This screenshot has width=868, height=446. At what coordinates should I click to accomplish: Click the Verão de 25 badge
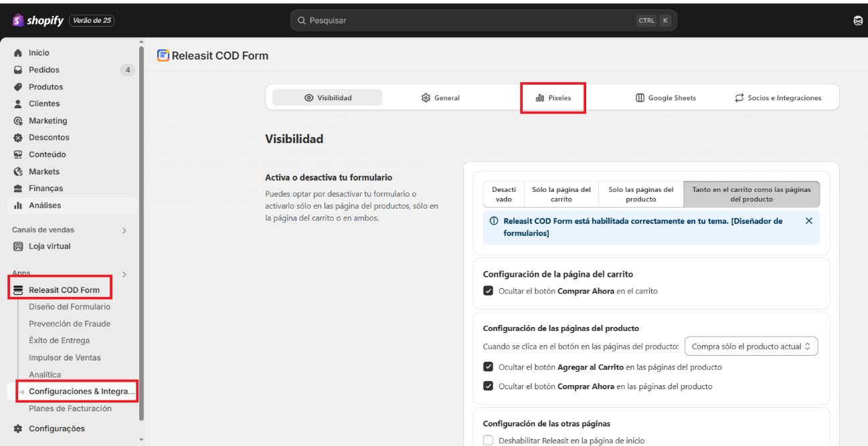[92, 21]
